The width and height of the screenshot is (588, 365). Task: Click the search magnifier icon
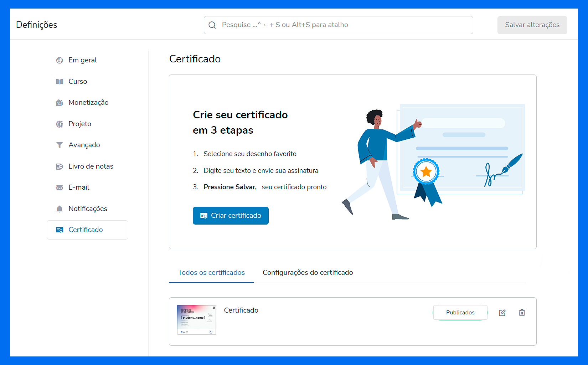tap(212, 25)
